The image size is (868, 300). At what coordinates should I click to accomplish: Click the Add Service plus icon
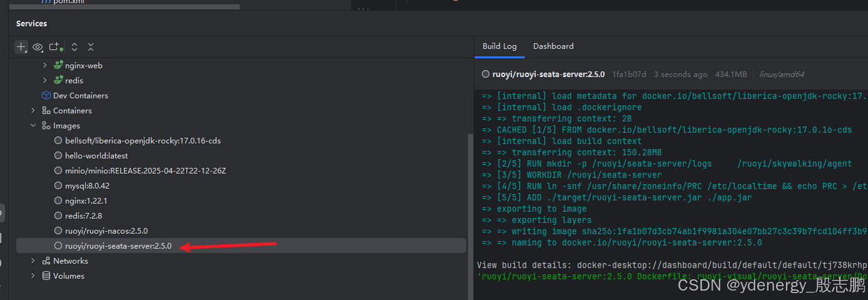tap(21, 47)
